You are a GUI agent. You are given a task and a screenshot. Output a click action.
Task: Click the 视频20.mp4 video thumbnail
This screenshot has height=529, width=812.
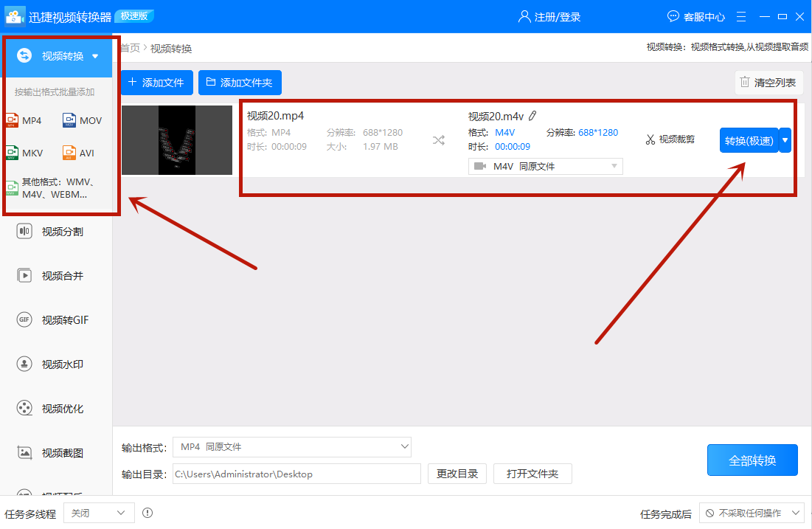pos(176,139)
